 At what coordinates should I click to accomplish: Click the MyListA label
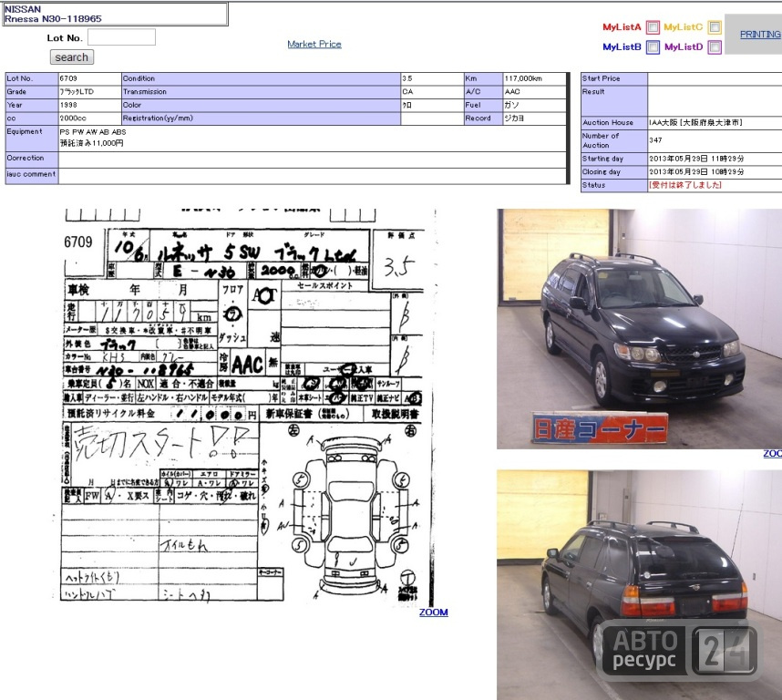[622, 27]
